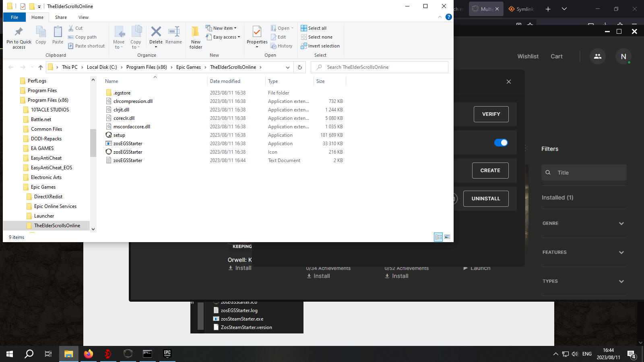644x362 pixels.
Task: Switch to the Share ribbon tab
Action: pyautogui.click(x=61, y=17)
